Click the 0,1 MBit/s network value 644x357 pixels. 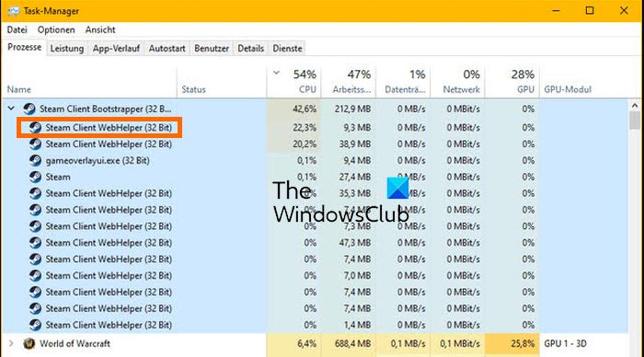[x=460, y=343]
